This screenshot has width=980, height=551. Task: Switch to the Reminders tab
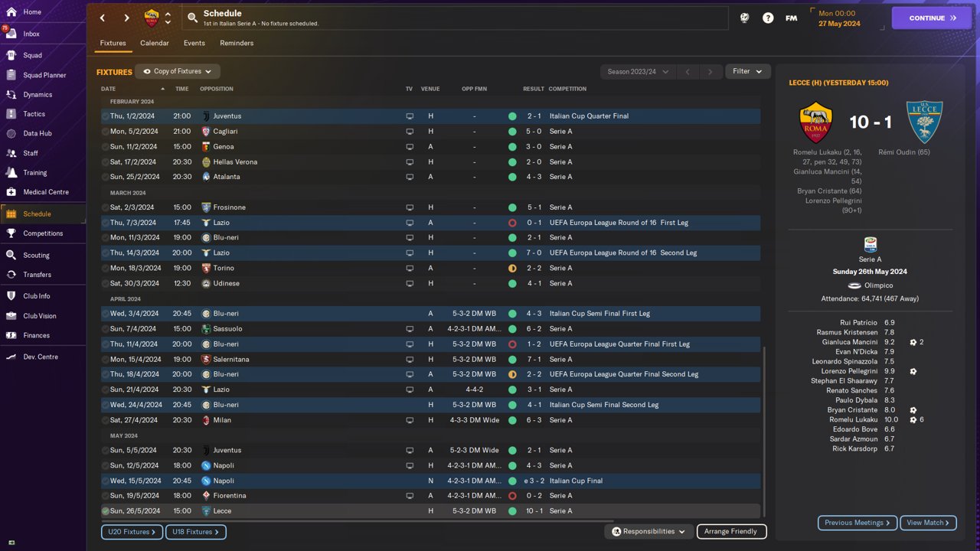[x=237, y=43]
